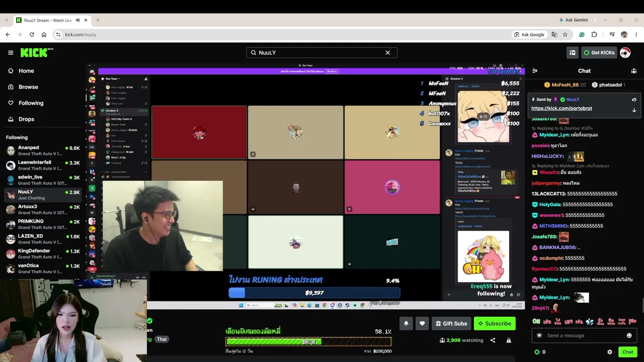Click Ask Google lens button

(529, 35)
